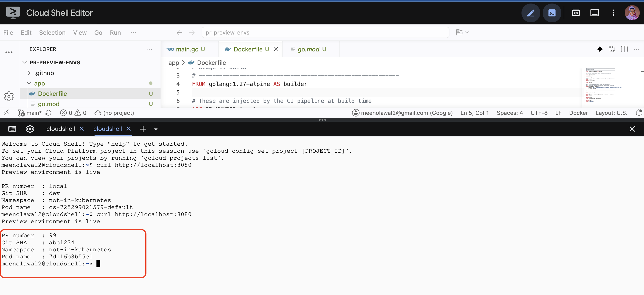Open the errors and warnings status item
Viewport: 644px width, 295px height.
[x=73, y=113]
